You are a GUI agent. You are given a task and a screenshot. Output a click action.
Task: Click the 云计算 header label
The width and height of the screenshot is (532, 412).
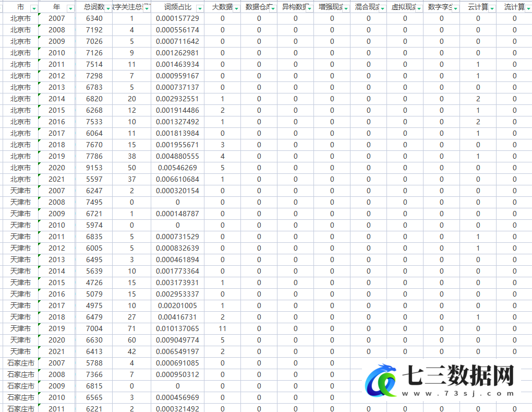pos(478,7)
